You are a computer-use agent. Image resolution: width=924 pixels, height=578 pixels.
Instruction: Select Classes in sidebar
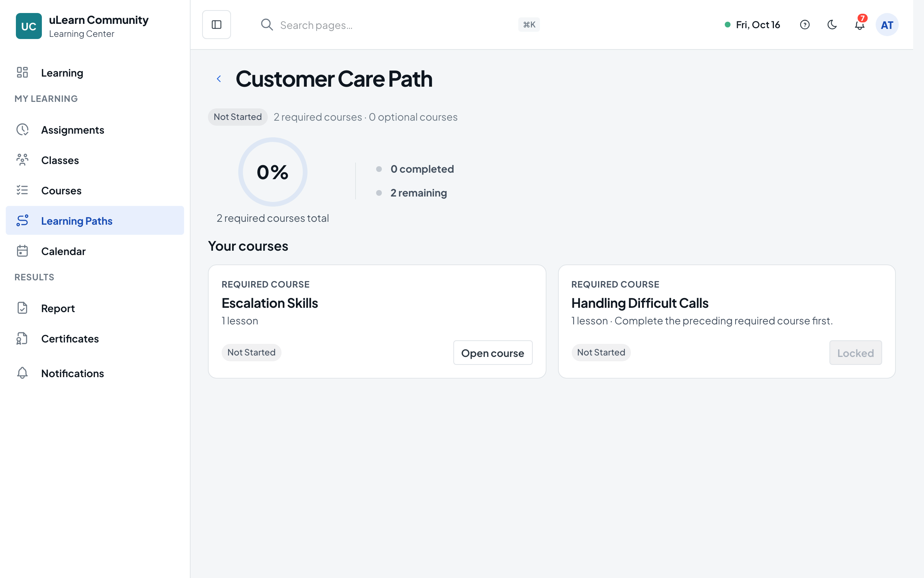(95, 160)
